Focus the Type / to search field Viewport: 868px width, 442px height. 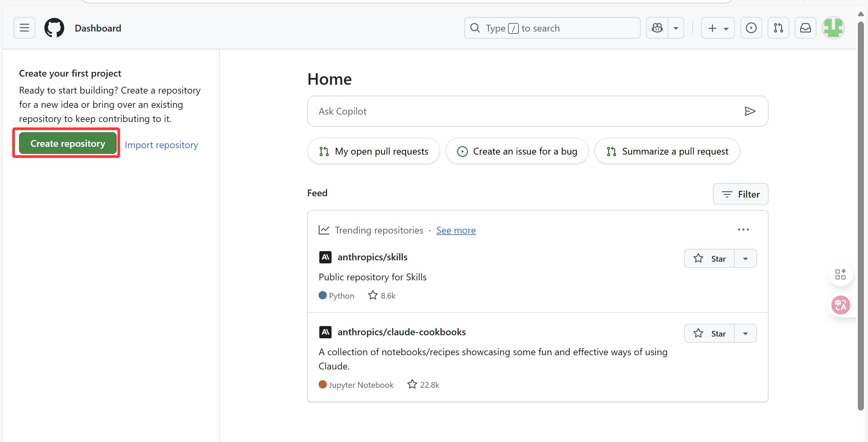pos(552,28)
